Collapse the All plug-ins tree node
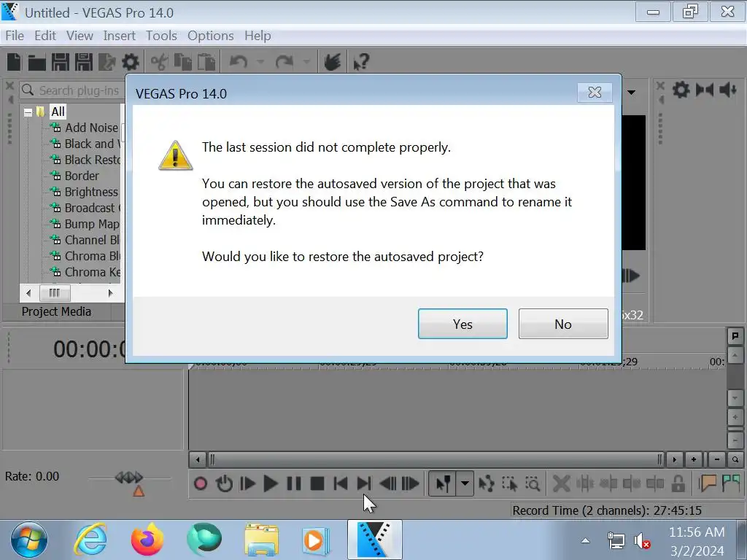The image size is (747, 560). click(28, 112)
